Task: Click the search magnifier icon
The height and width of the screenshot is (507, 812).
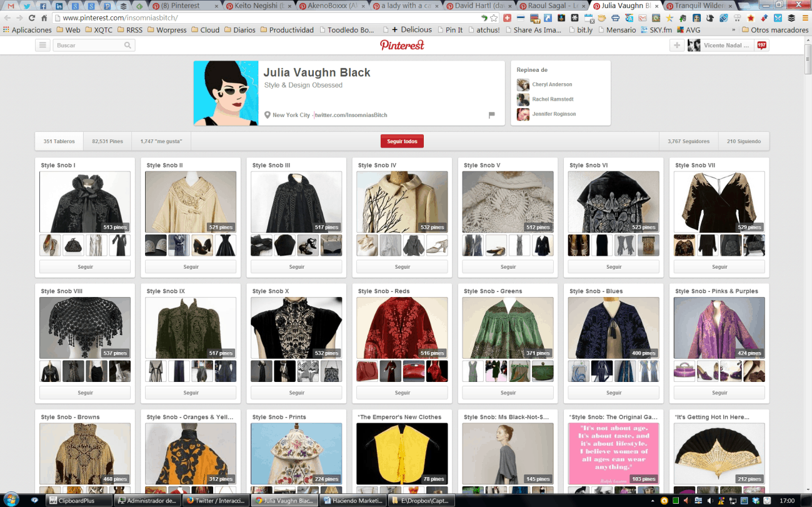Action: pyautogui.click(x=128, y=45)
